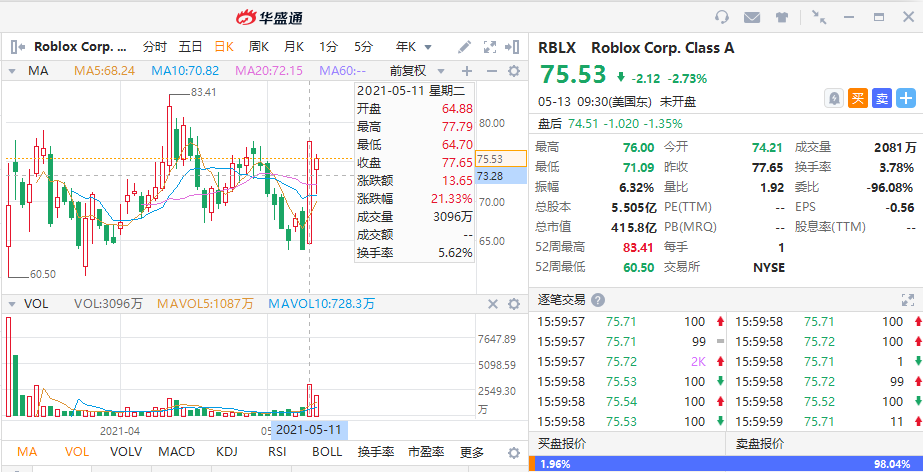Click the 盘后 price 74.51
The width and height of the screenshot is (923, 472).
(583, 124)
